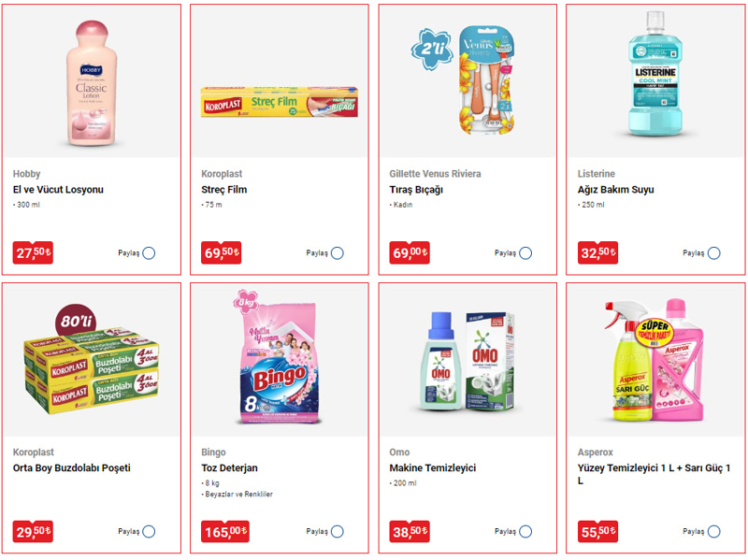Toggle Paylaş circle on Koroplast Streç Film
The image size is (748, 560).
[338, 252]
